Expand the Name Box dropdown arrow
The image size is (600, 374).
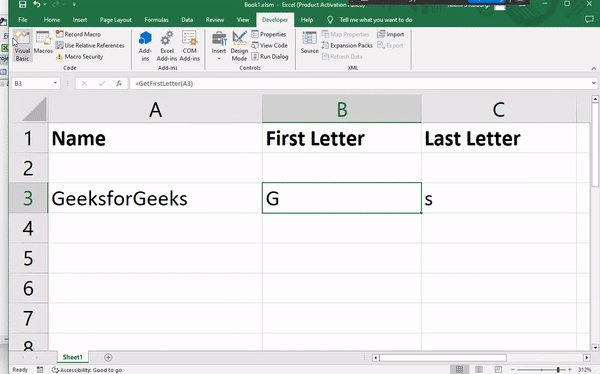55,83
